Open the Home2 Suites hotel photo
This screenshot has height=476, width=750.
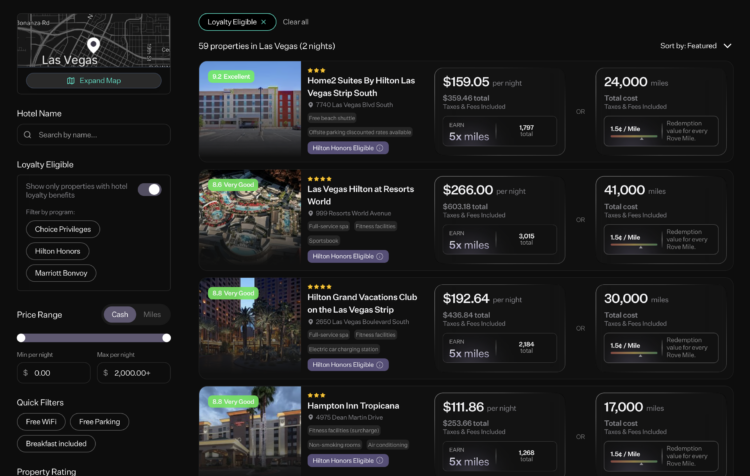250,111
